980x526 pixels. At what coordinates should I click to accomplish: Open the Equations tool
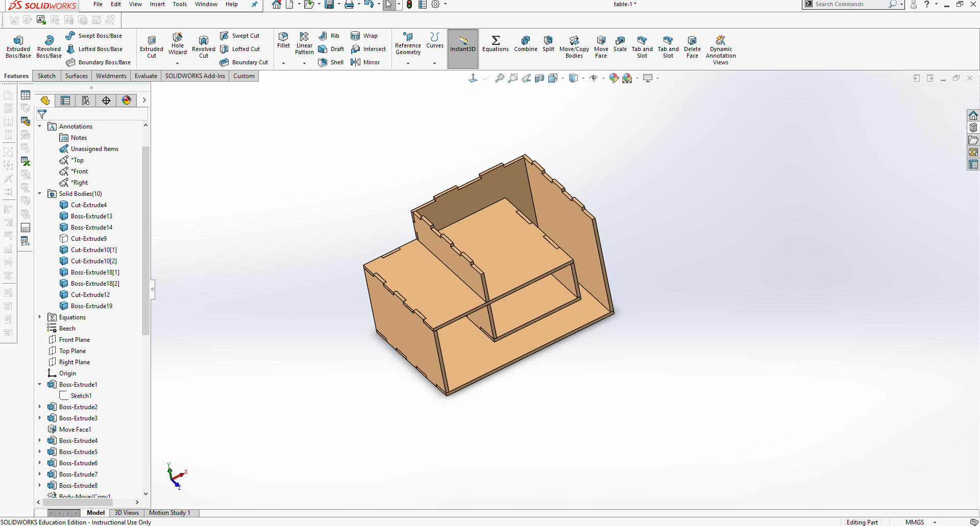[496, 43]
